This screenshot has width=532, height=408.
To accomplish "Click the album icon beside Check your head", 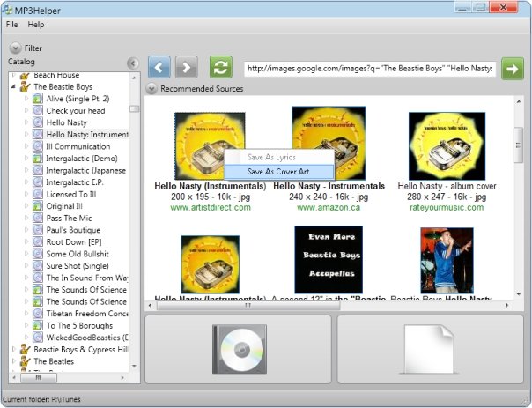I will coord(38,110).
